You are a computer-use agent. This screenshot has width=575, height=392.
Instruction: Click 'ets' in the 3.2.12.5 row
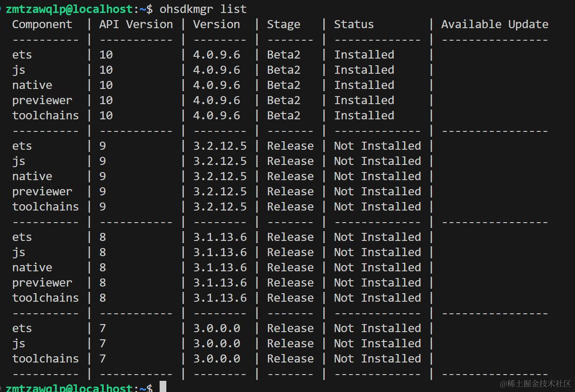tap(22, 146)
